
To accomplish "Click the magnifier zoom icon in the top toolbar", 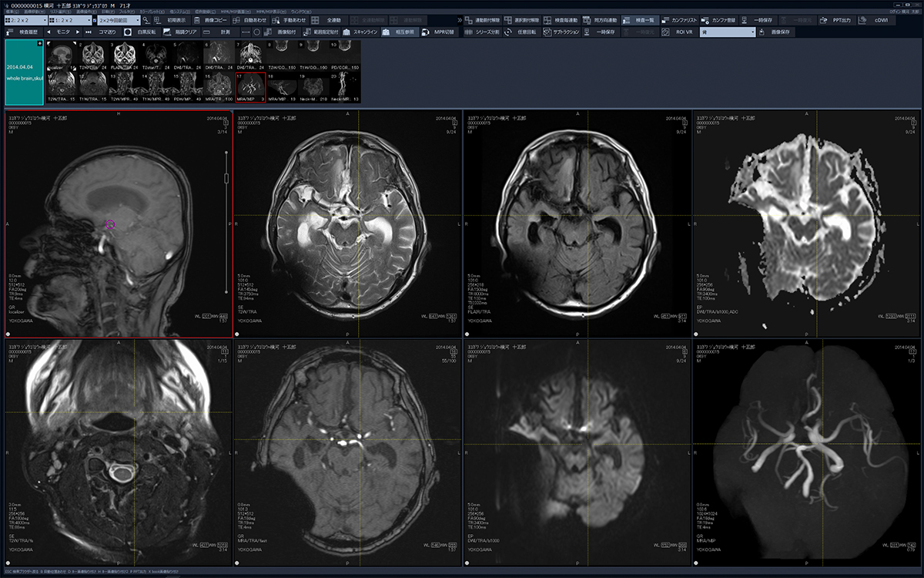I will tap(146, 19).
